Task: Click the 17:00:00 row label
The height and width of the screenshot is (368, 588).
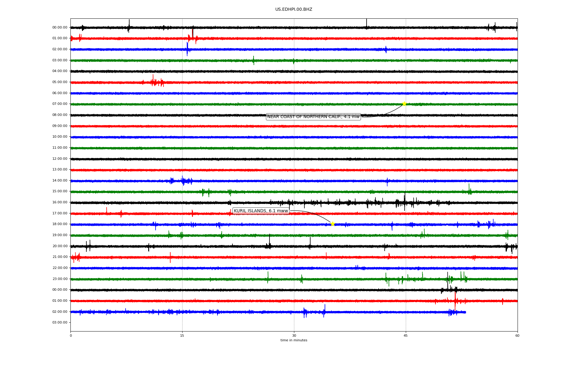Action: (x=60, y=213)
